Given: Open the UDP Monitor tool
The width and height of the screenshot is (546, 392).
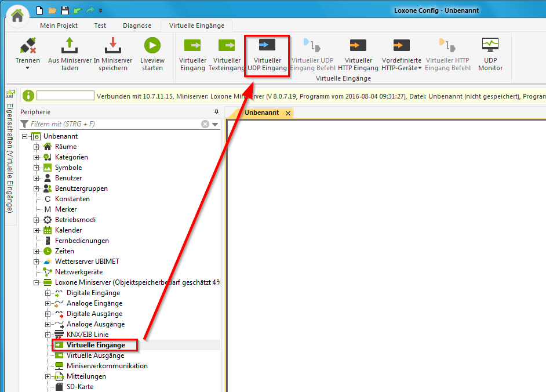Looking at the screenshot, I should pyautogui.click(x=490, y=46).
